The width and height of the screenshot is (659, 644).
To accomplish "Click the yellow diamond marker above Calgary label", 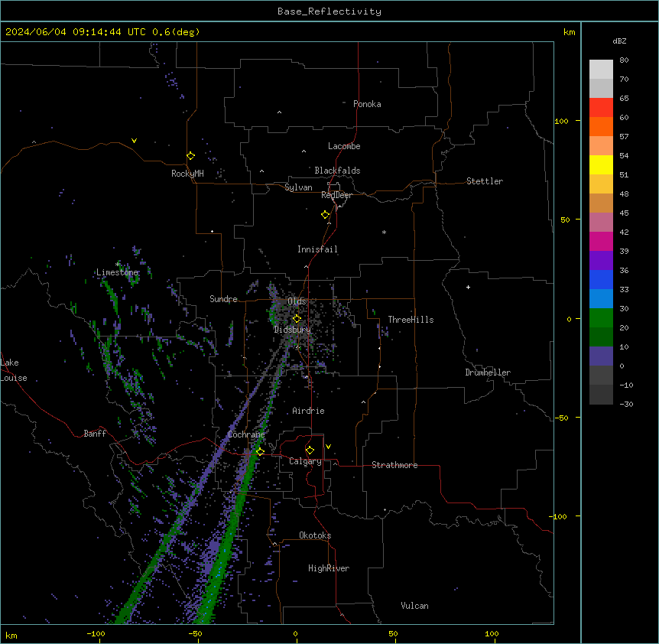I will [310, 450].
